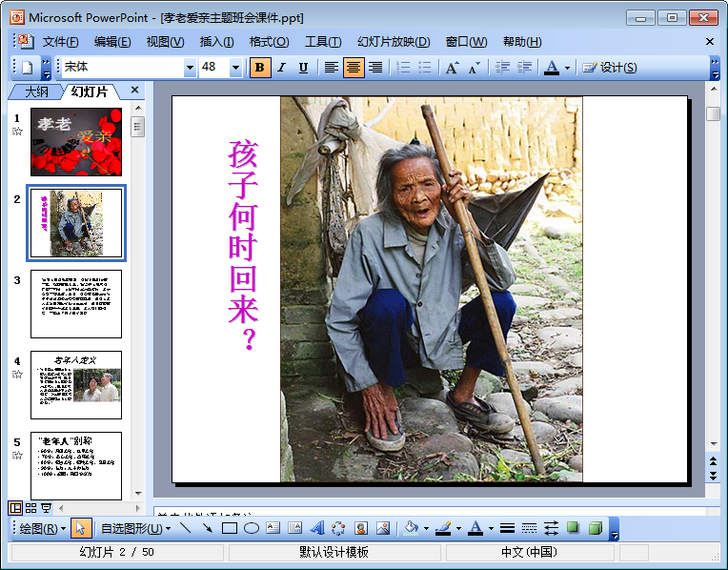Viewport: 728px width, 570px height.
Task: Click the Increase Indent icon
Action: pyautogui.click(x=524, y=68)
